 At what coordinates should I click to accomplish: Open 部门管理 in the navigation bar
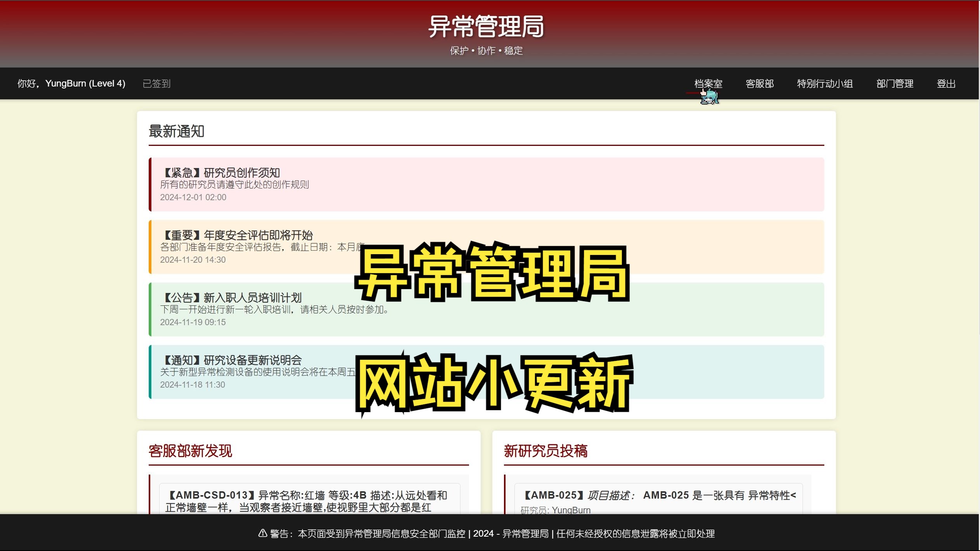click(895, 83)
